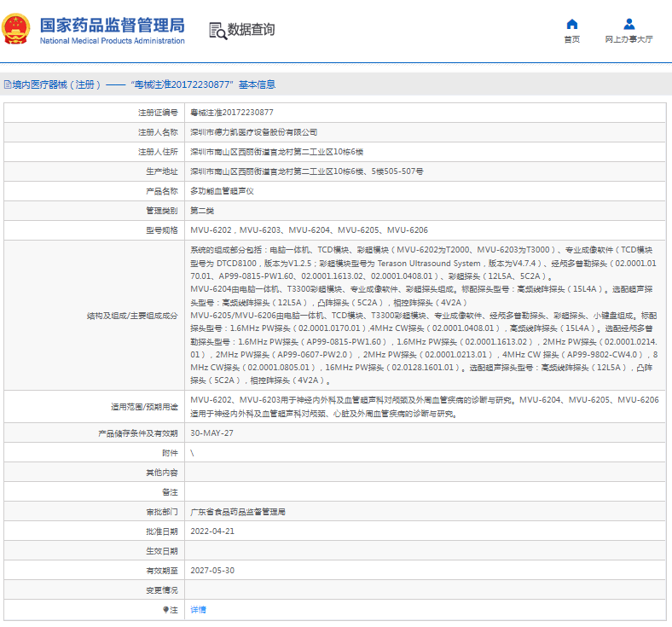
Task: Click 广东省食品药品监督管理局 approval department
Action: tap(237, 512)
